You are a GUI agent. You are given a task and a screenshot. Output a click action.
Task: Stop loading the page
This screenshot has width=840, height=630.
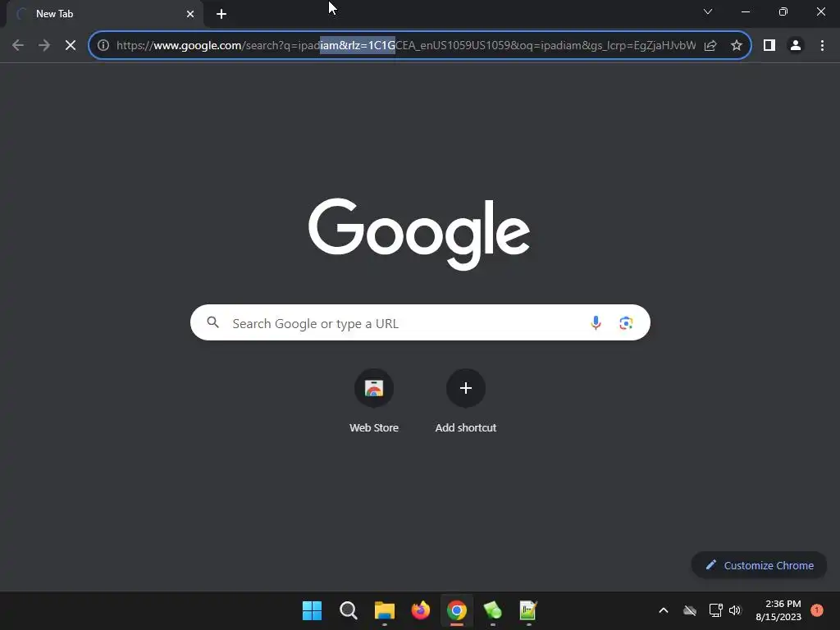(71, 46)
